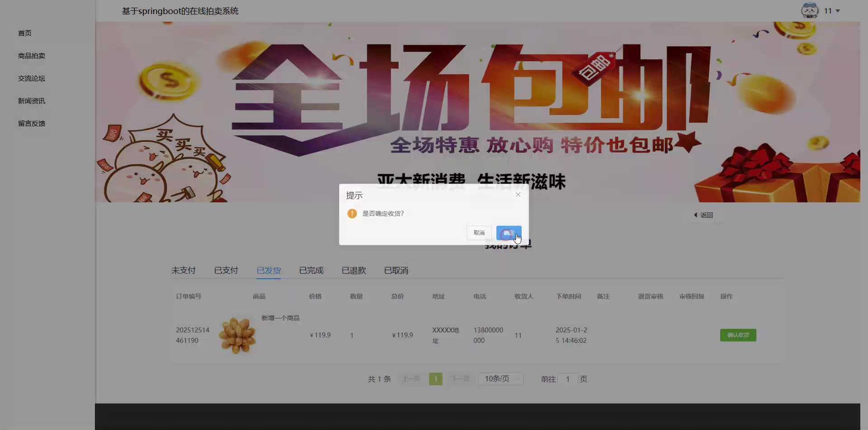Open 商品拍卖 in the sidebar
Screen dimensions: 868x430
32,56
